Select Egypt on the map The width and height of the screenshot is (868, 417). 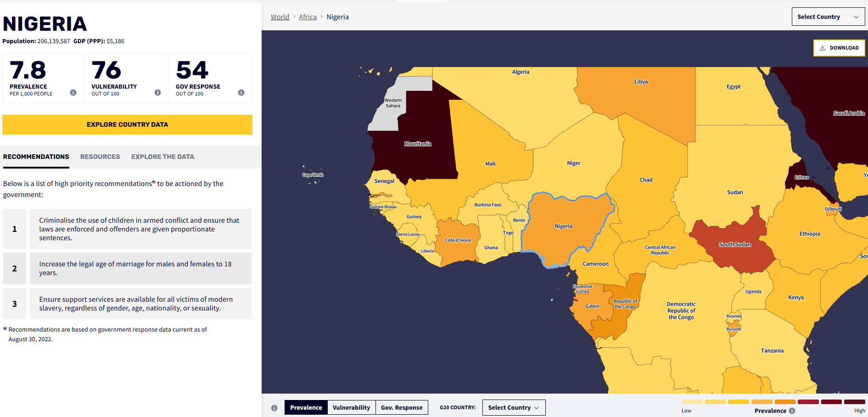(x=734, y=86)
